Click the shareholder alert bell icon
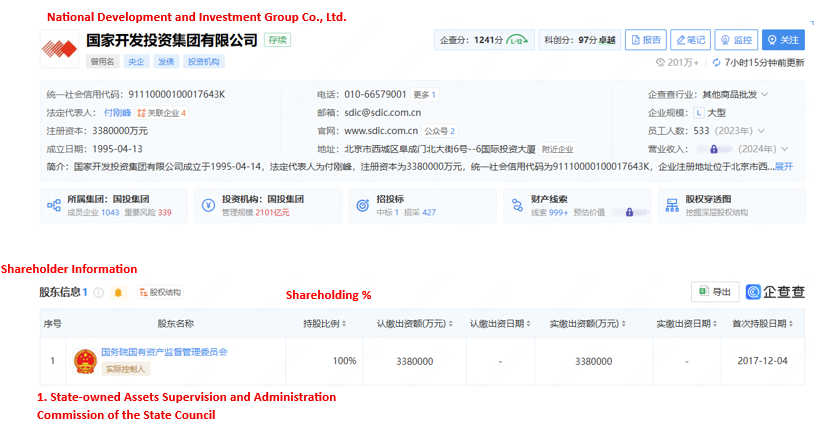The width and height of the screenshot is (822, 432). tap(119, 292)
